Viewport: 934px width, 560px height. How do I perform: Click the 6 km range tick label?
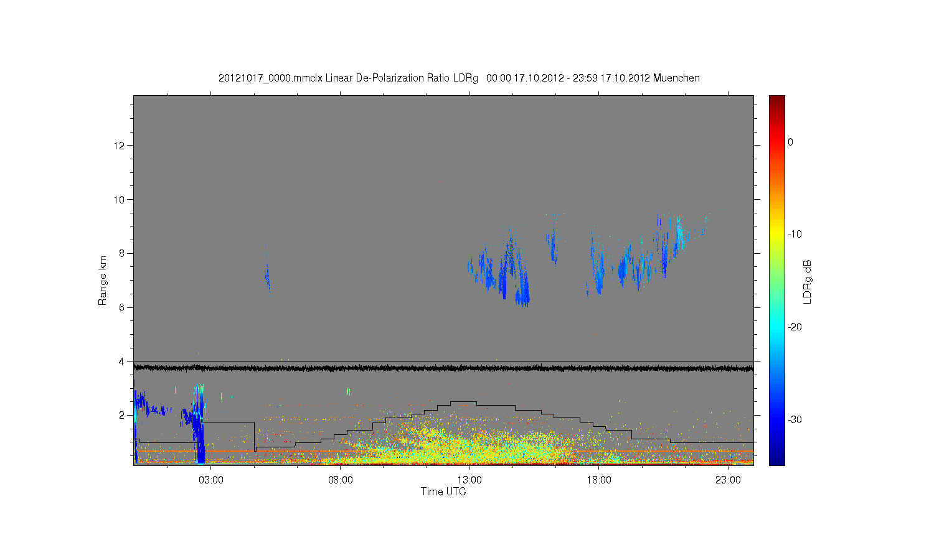(123, 307)
